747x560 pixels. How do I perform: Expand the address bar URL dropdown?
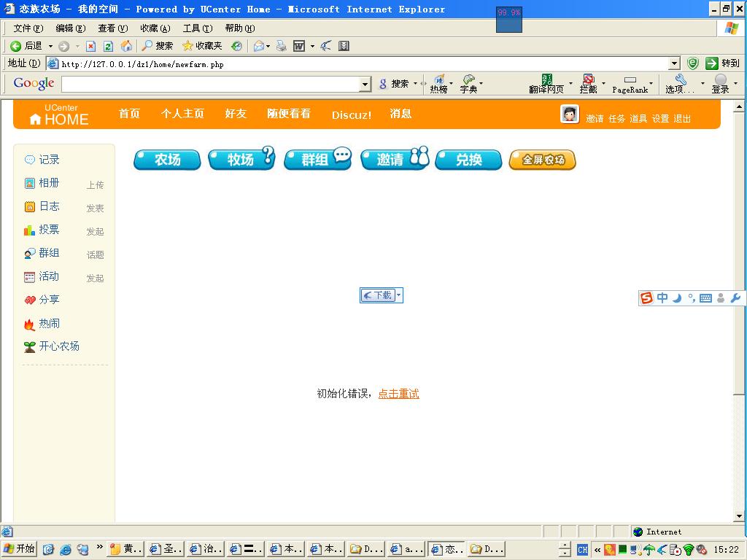pos(674,64)
